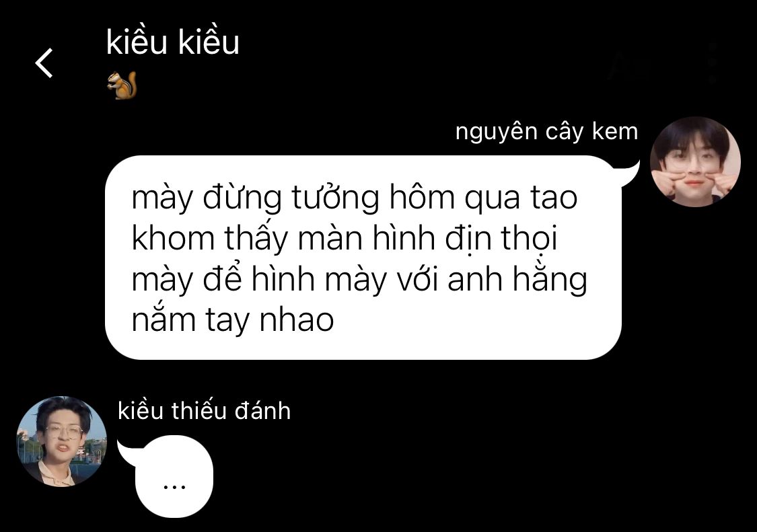Click the message line starting "khom thấy màn hình"

pos(345,239)
